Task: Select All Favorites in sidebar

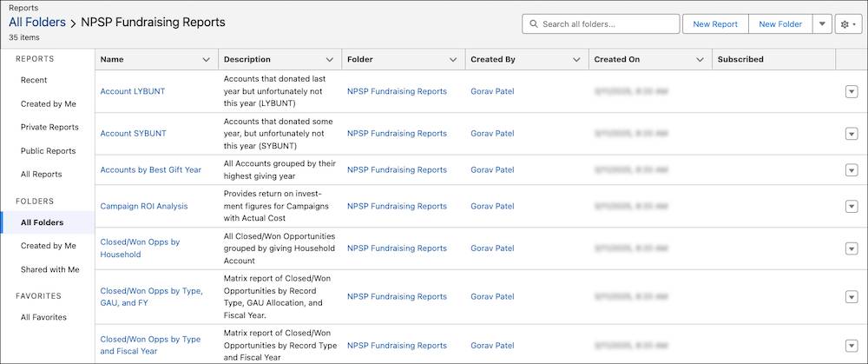Action: click(43, 317)
